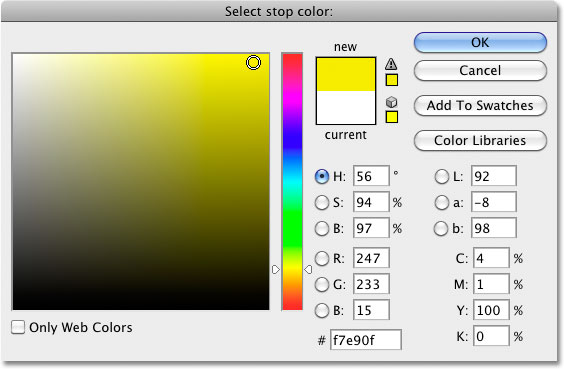Viewport: 564px width, 369px height.
Task: Select the S saturation radio button
Action: pyautogui.click(x=322, y=202)
